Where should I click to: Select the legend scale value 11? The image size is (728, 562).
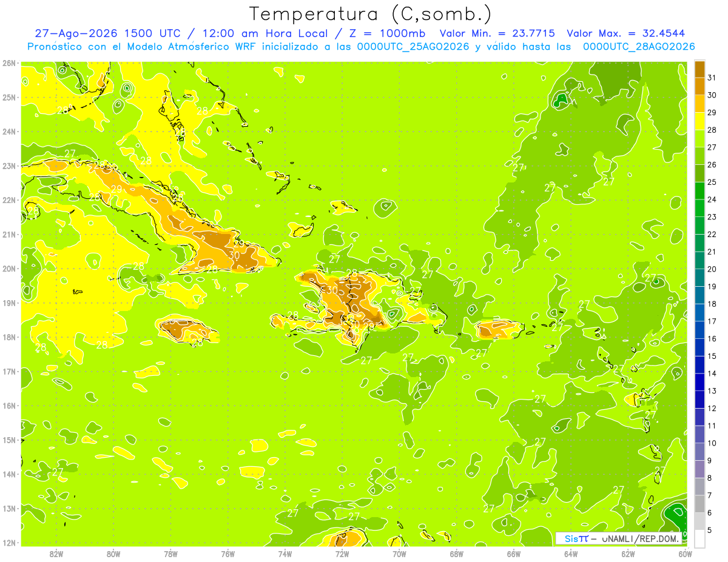[712, 426]
